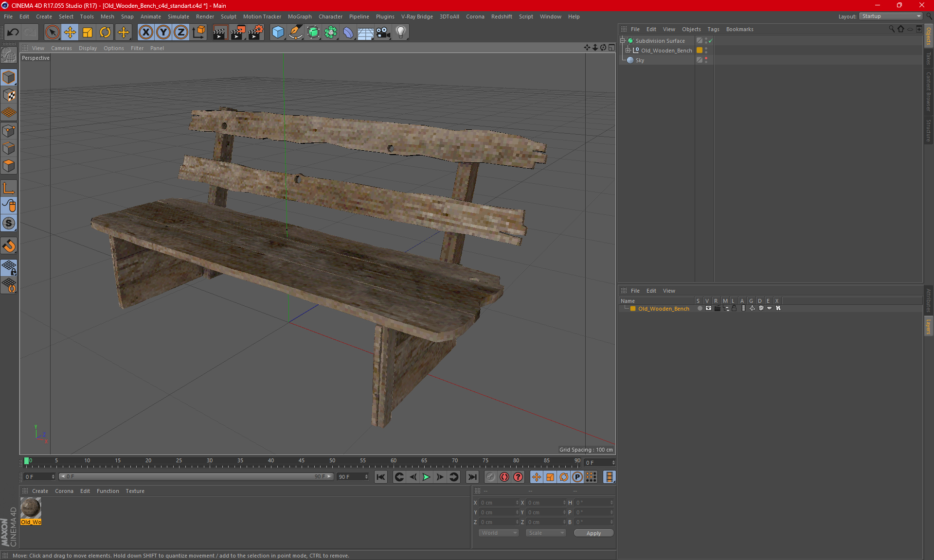Open the MoGraph menu
The height and width of the screenshot is (560, 934).
299,17
